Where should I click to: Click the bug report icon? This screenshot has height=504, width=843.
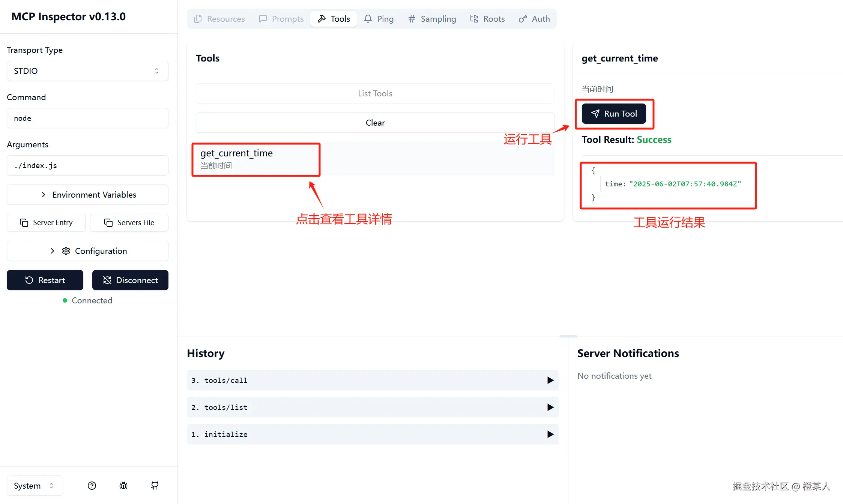coord(123,486)
